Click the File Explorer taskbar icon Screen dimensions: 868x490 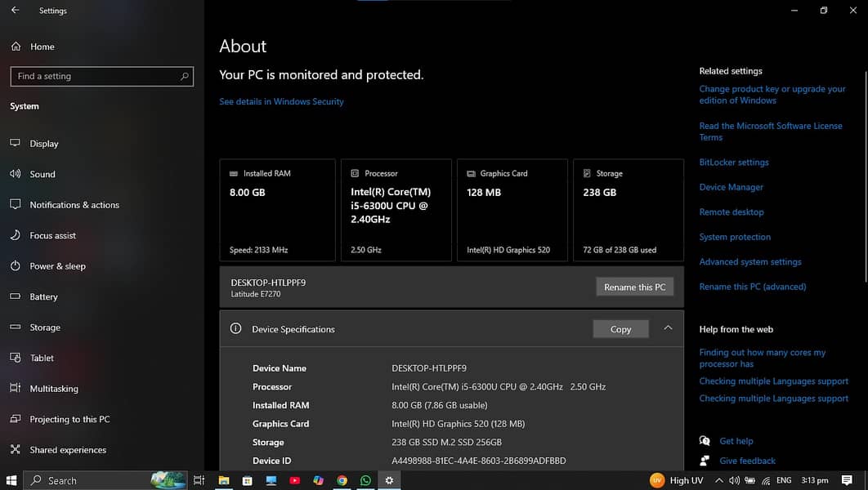click(223, 481)
